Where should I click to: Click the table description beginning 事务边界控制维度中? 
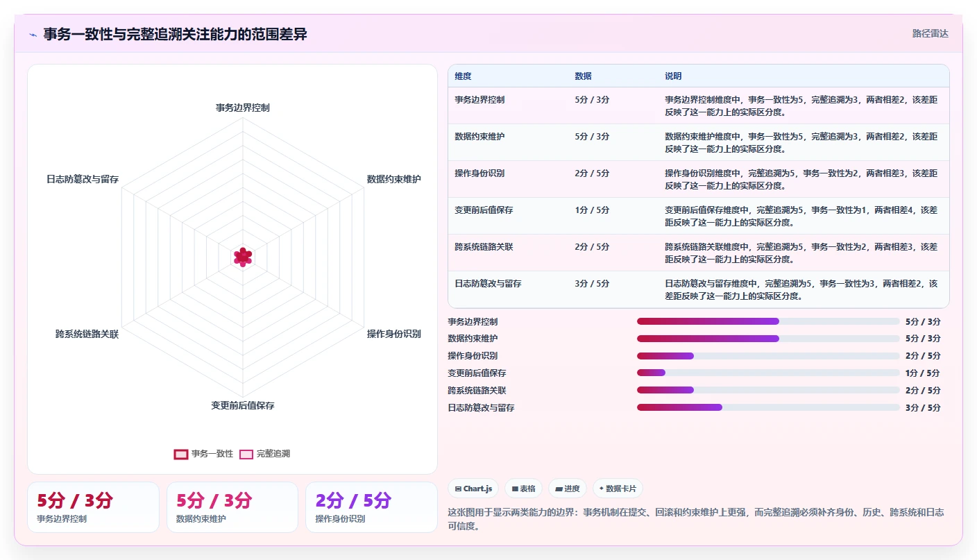click(801, 106)
